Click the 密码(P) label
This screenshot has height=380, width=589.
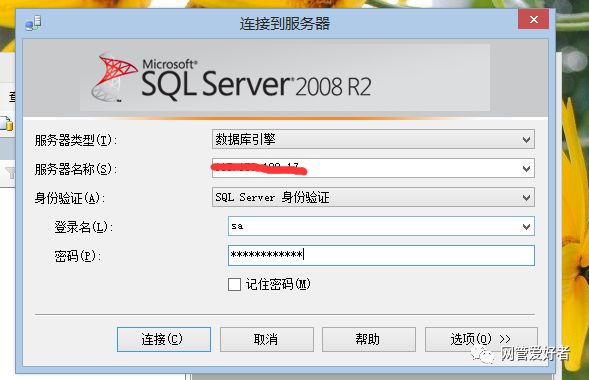[78, 256]
